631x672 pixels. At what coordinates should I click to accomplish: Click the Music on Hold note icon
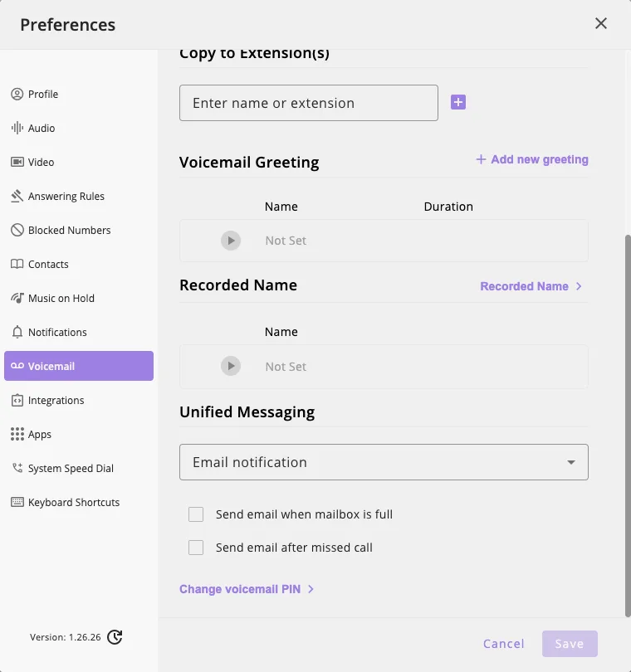(x=17, y=299)
